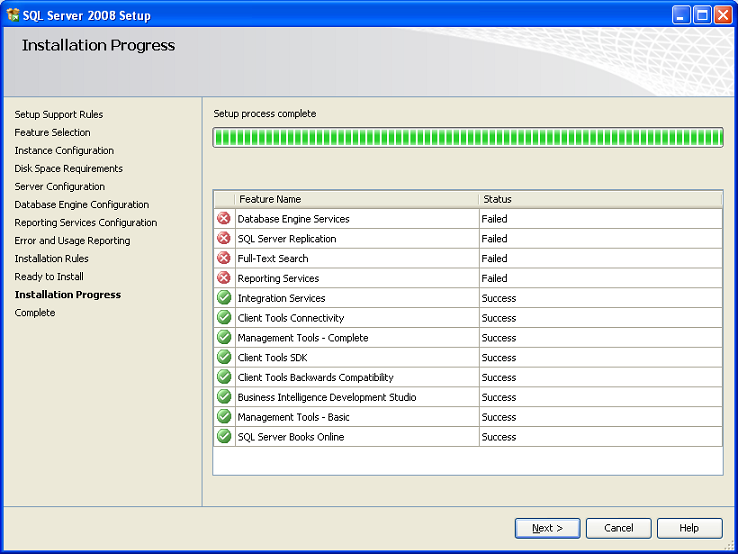Click the window resize grip corner

coord(729,545)
